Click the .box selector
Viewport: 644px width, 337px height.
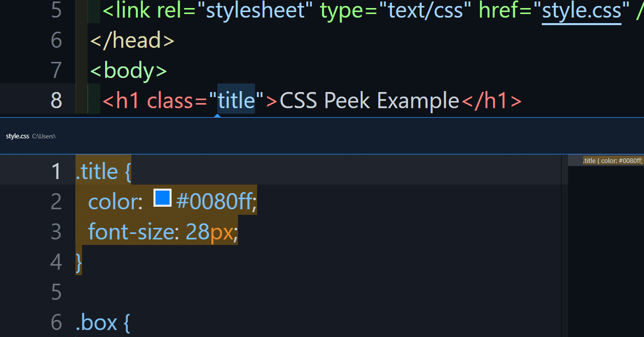point(97,323)
